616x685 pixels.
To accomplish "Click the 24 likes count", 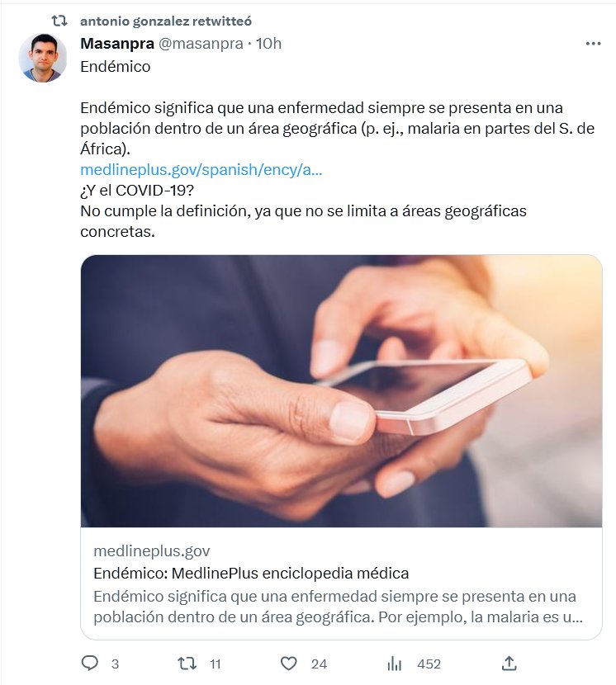I will coord(320,664).
